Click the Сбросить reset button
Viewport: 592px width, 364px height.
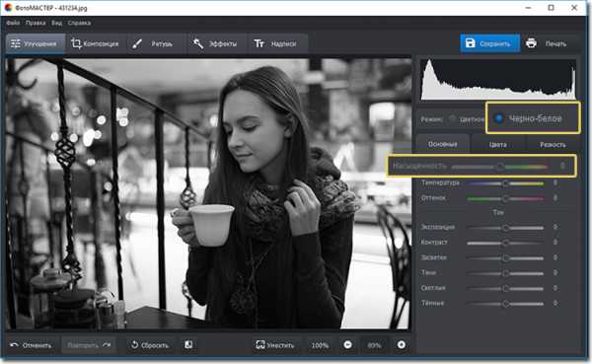pyautogui.click(x=150, y=345)
